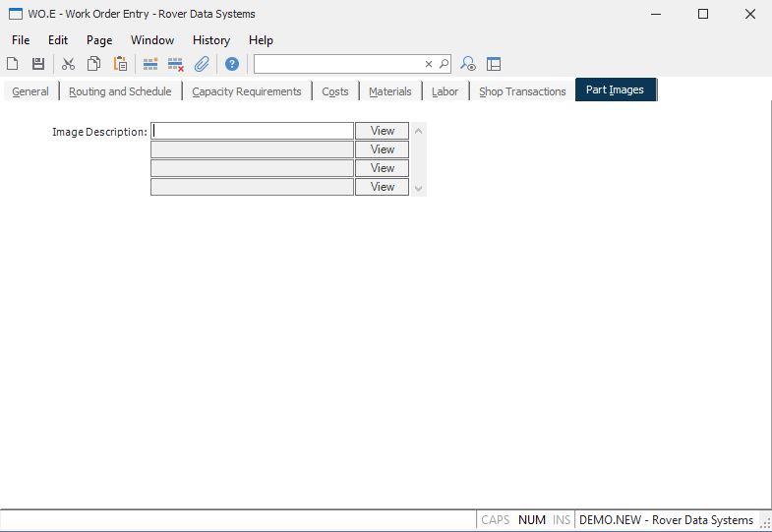Click the magnifier search icon
Image resolution: width=772 pixels, height=532 pixels.
tap(444, 64)
